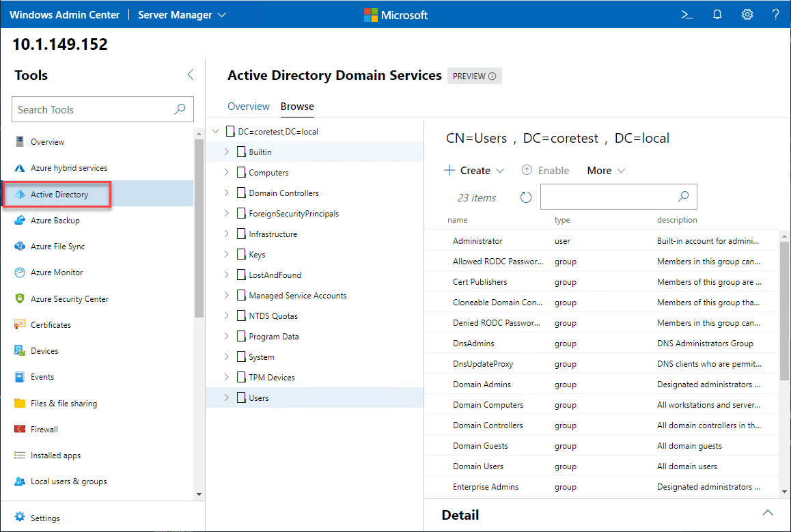The width and height of the screenshot is (791, 532).
Task: Open the Create dropdown
Action: [x=475, y=171]
